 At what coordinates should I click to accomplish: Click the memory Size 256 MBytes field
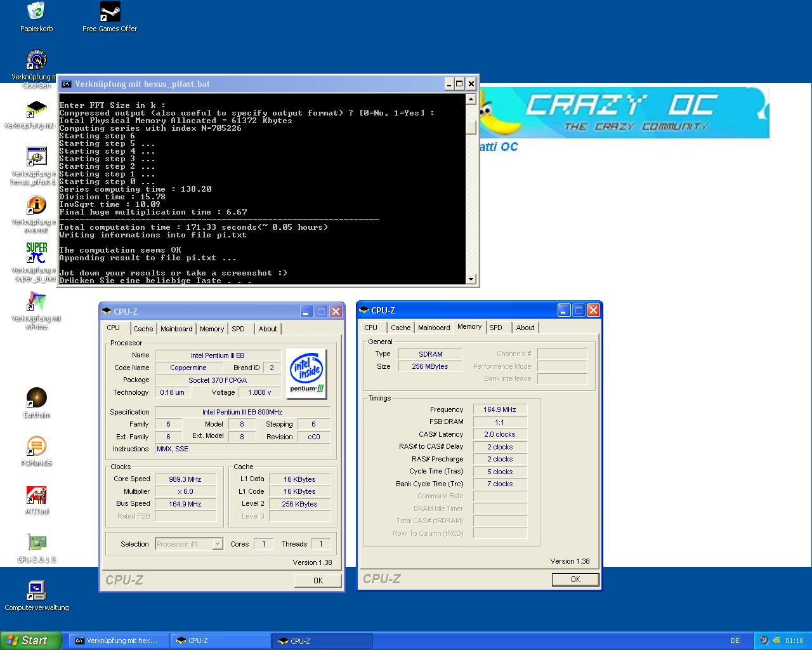tap(430, 366)
